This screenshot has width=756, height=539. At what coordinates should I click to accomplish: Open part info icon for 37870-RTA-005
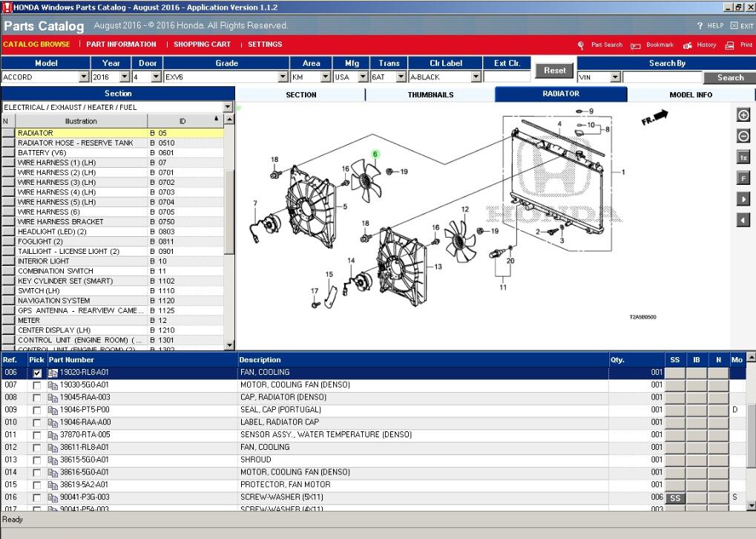(53, 435)
